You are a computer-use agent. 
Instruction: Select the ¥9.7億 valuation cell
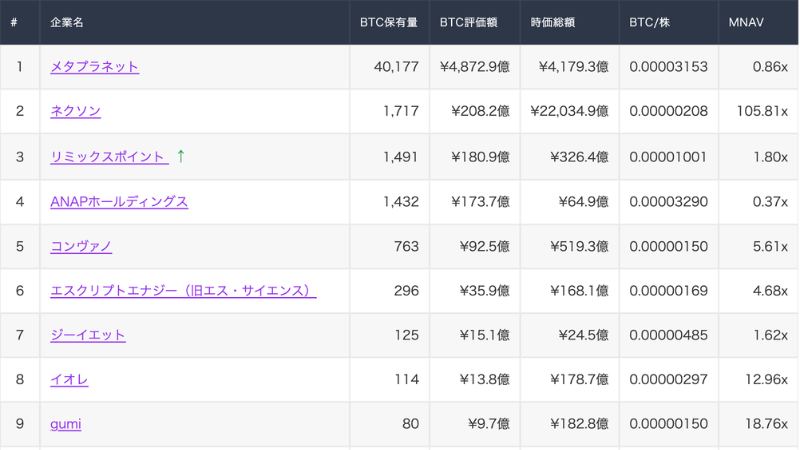[x=474, y=424]
